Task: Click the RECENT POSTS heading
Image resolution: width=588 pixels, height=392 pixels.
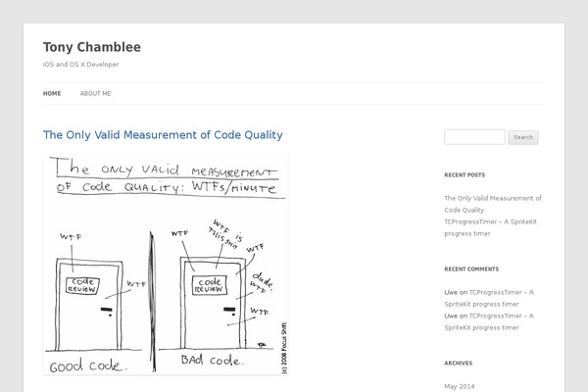Action: pos(465,174)
